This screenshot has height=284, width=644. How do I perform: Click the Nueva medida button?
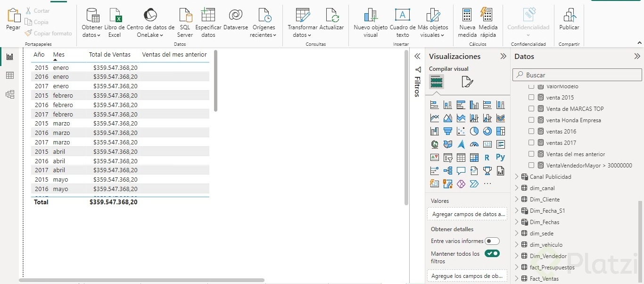(x=467, y=22)
